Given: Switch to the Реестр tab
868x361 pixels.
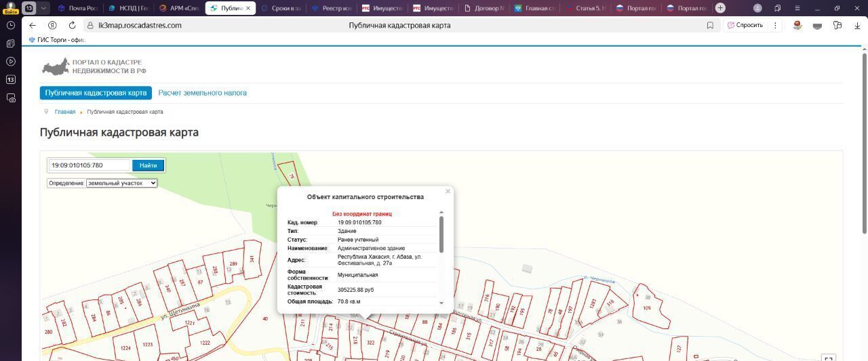Looking at the screenshot, I should (x=332, y=8).
